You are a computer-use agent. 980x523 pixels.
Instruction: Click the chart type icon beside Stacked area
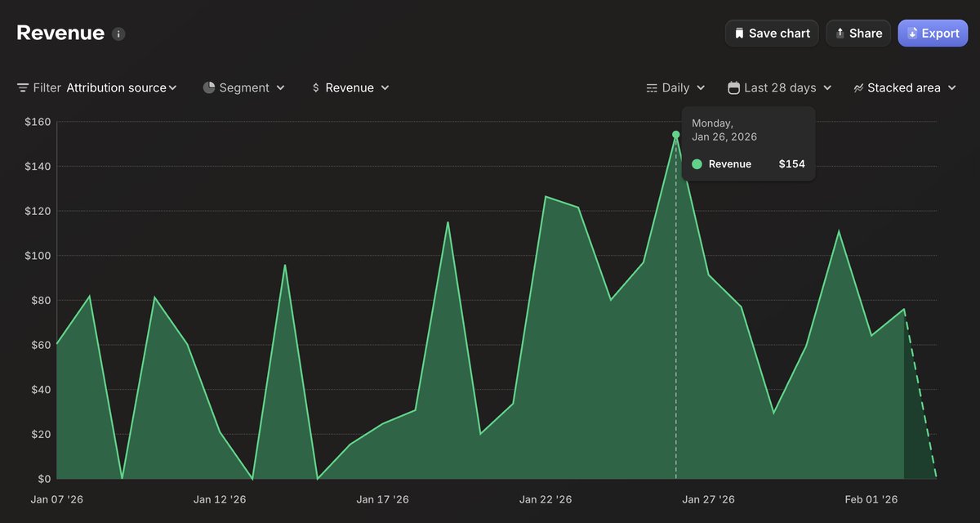coord(858,87)
